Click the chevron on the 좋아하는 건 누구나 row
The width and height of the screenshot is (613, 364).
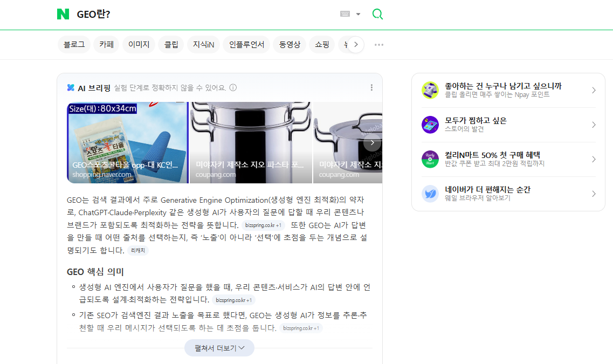tap(594, 90)
